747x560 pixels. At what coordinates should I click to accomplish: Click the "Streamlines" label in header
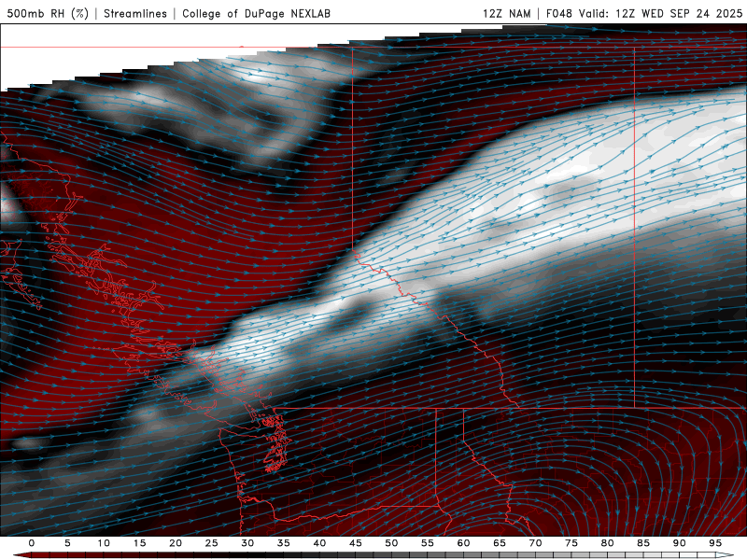click(135, 13)
